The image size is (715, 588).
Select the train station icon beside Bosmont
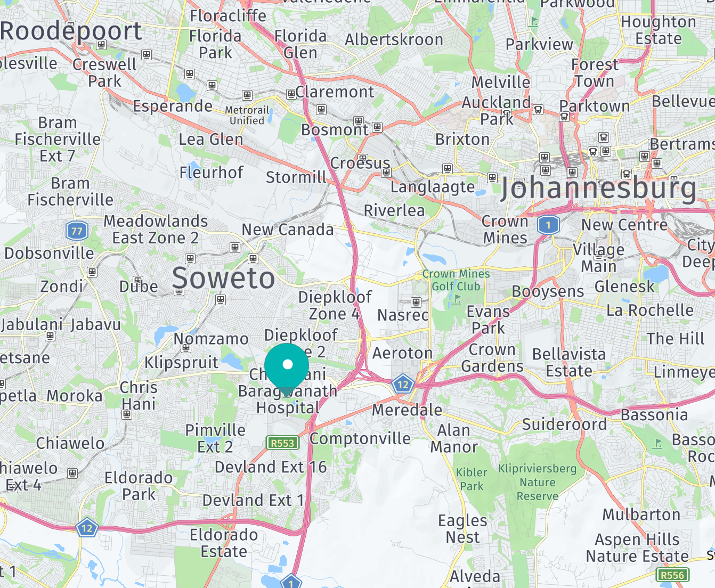tap(377, 127)
